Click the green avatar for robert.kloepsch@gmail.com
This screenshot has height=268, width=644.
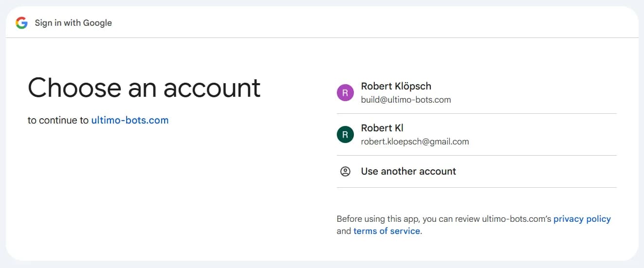[x=345, y=135]
